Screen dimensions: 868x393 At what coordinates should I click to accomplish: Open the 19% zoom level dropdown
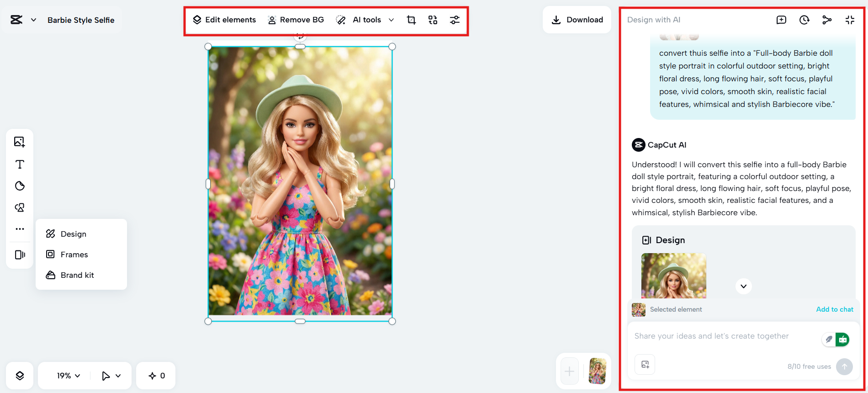tap(69, 376)
